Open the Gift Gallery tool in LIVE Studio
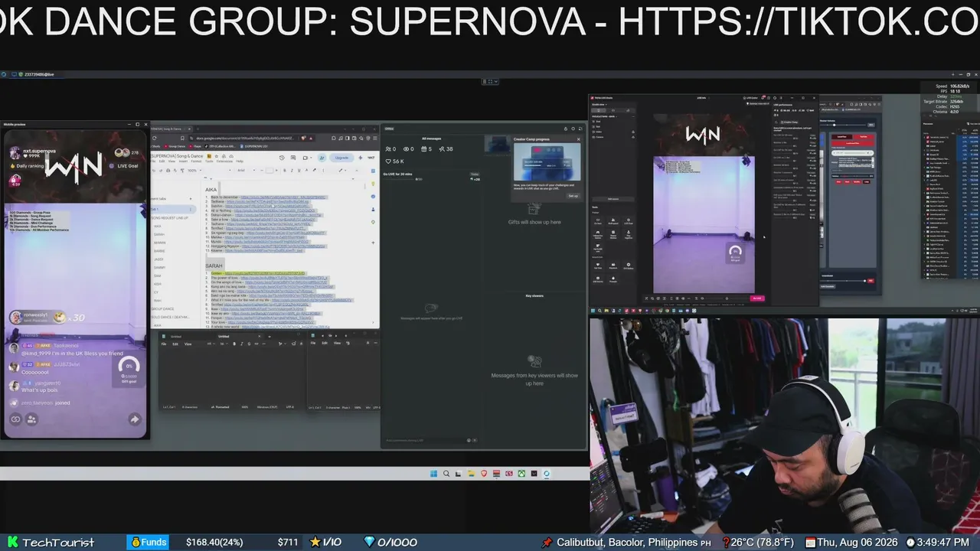980x551 pixels. (x=629, y=266)
